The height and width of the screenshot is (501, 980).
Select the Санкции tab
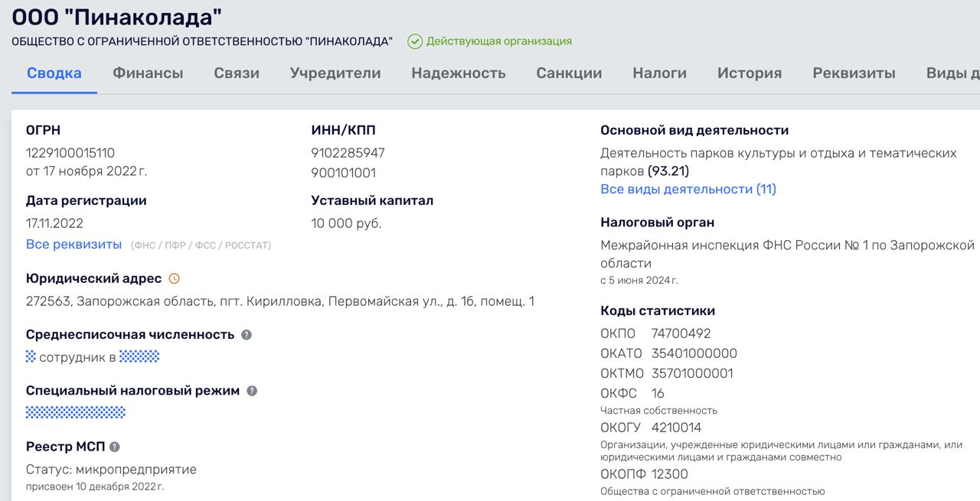(x=569, y=73)
